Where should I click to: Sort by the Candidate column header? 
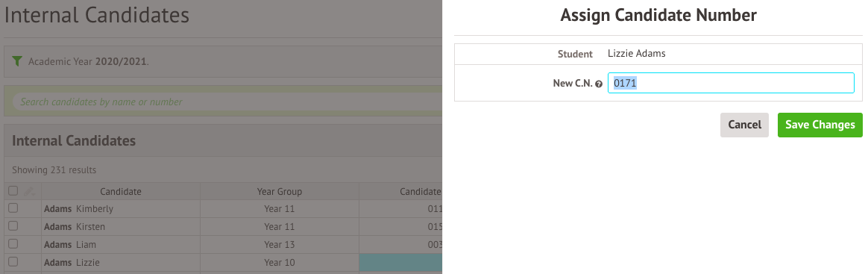(x=121, y=191)
